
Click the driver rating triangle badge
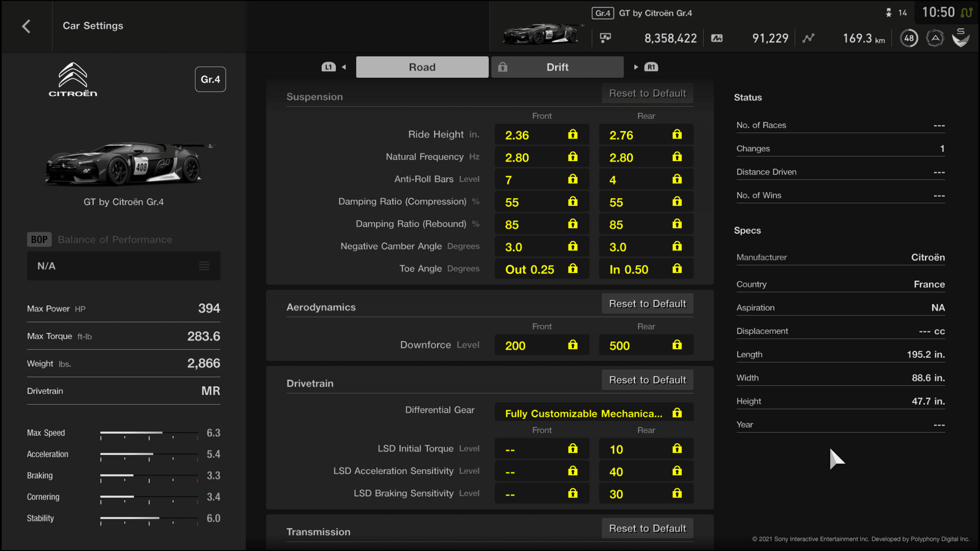click(935, 38)
